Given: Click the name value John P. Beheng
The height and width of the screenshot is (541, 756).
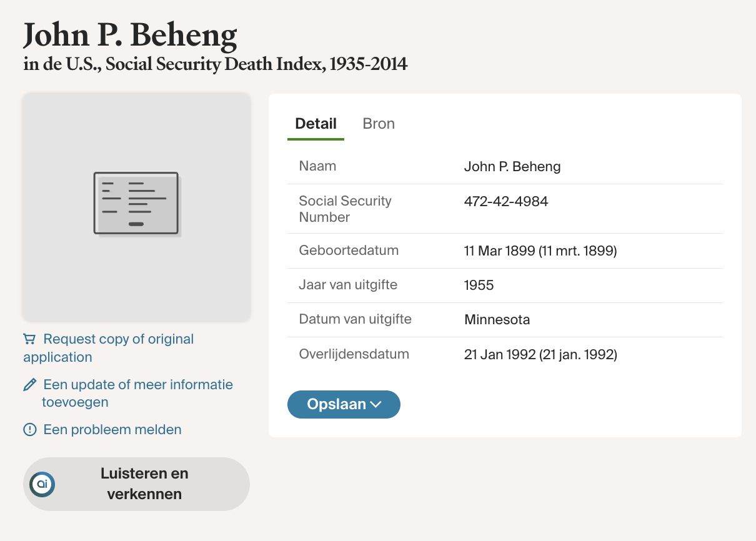Looking at the screenshot, I should pyautogui.click(x=512, y=167).
